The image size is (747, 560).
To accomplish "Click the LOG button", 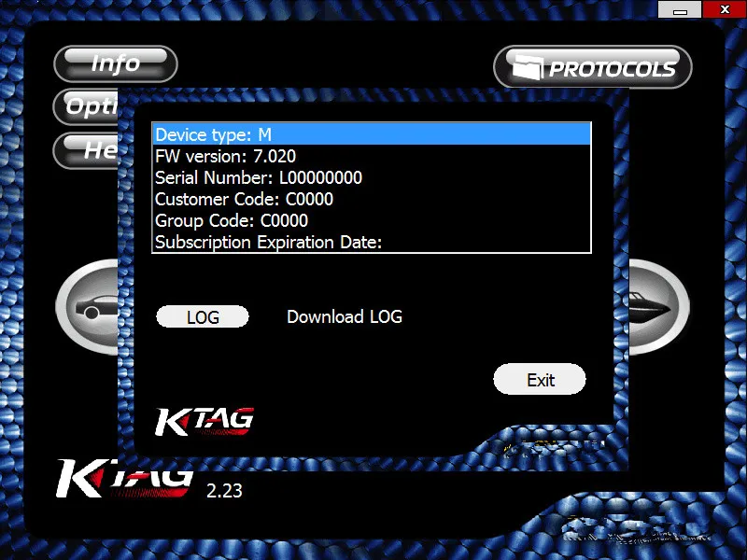I will click(x=203, y=316).
